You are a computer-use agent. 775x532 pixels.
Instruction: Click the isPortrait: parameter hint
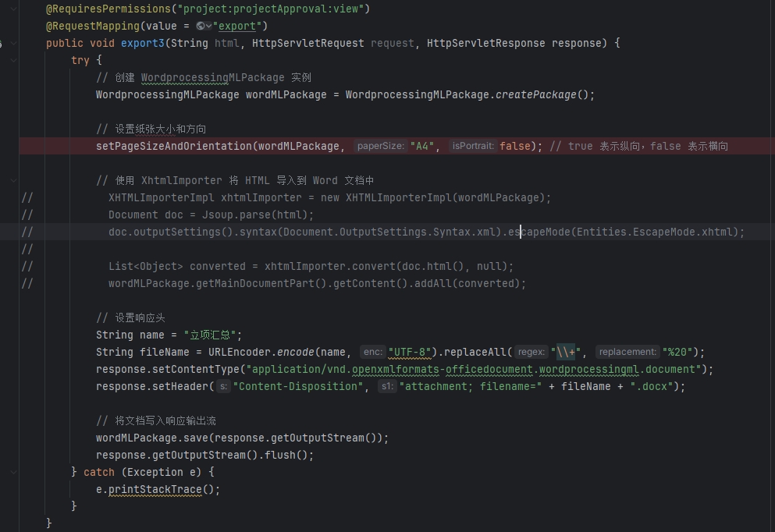click(472, 146)
